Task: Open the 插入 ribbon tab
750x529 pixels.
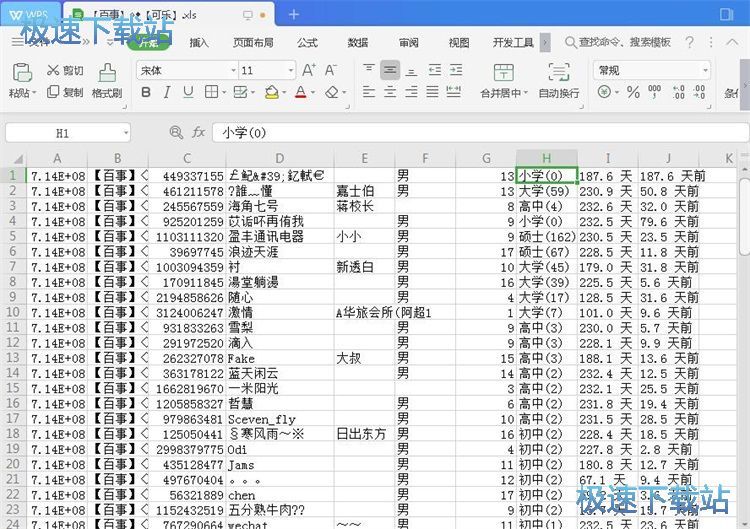Action: 199,43
